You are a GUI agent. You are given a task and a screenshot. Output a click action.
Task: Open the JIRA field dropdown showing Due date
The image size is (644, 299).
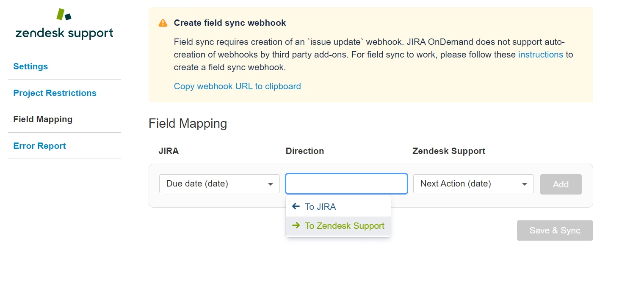click(219, 184)
